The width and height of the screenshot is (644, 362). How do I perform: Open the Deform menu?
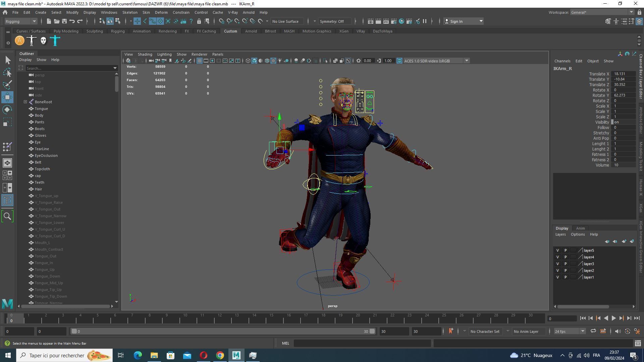(x=161, y=12)
